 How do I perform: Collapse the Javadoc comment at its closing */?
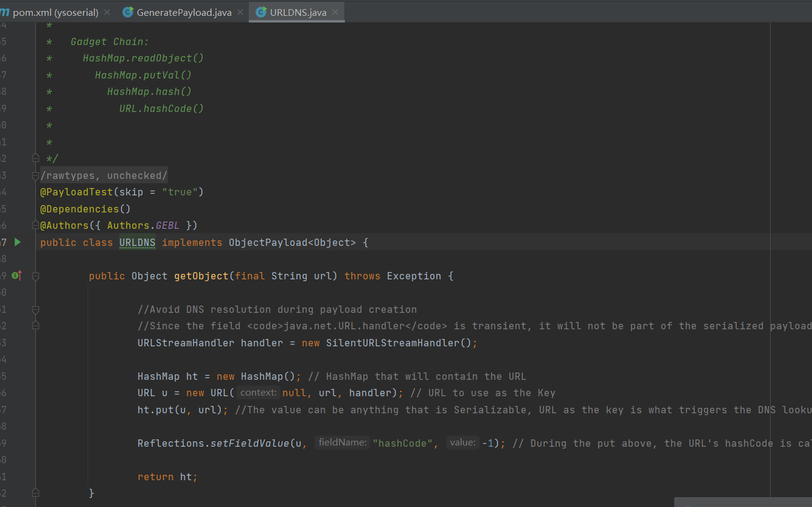tap(35, 158)
